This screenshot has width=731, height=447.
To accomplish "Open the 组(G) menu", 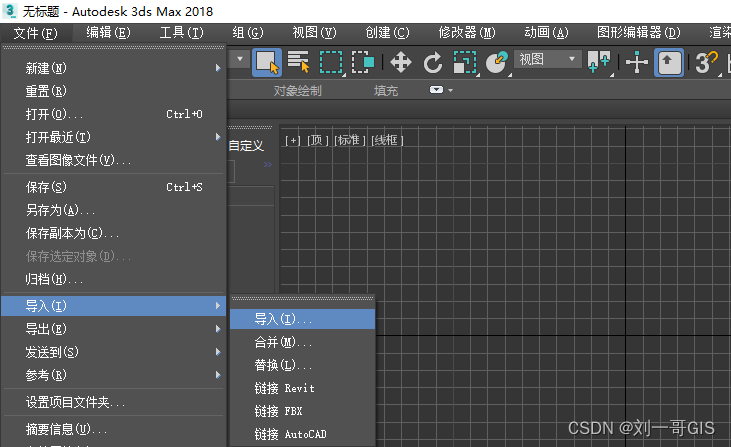I will tap(248, 33).
